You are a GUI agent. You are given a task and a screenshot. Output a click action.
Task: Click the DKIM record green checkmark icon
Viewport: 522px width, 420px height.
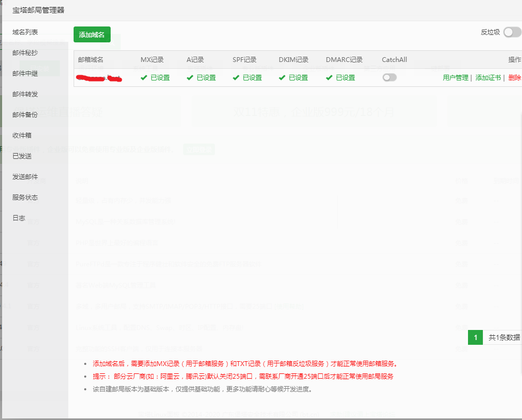[x=282, y=78]
